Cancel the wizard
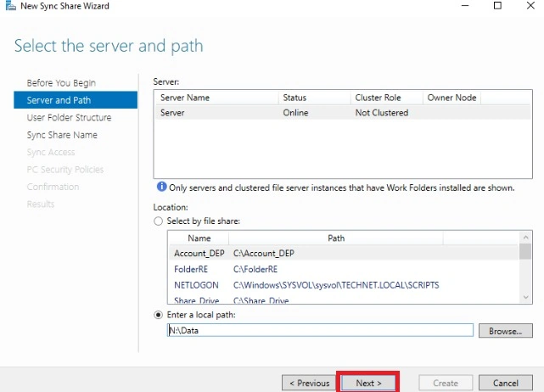The height and width of the screenshot is (392, 544). pos(506,383)
